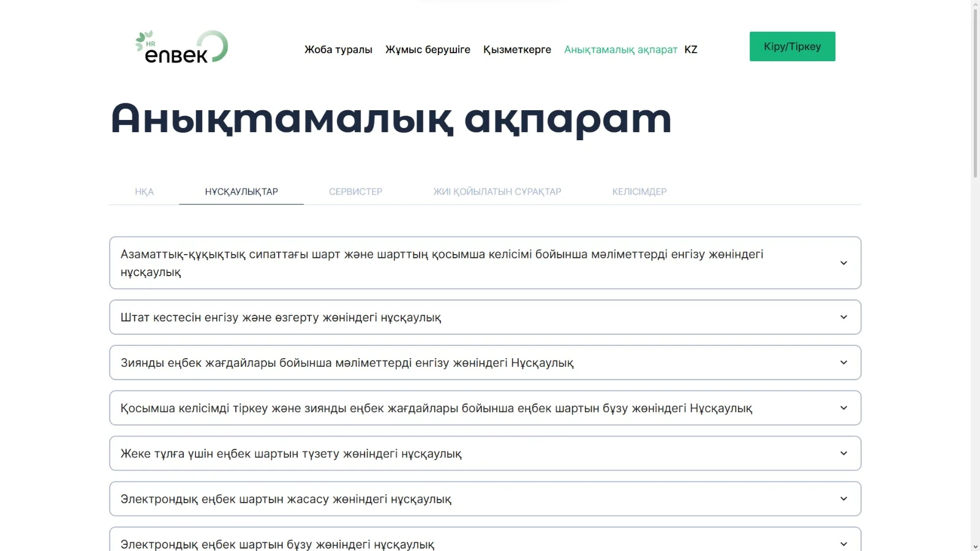Click chevron on Жеке тұлға үшін row
Viewport: 980px width, 551px height.
point(843,454)
